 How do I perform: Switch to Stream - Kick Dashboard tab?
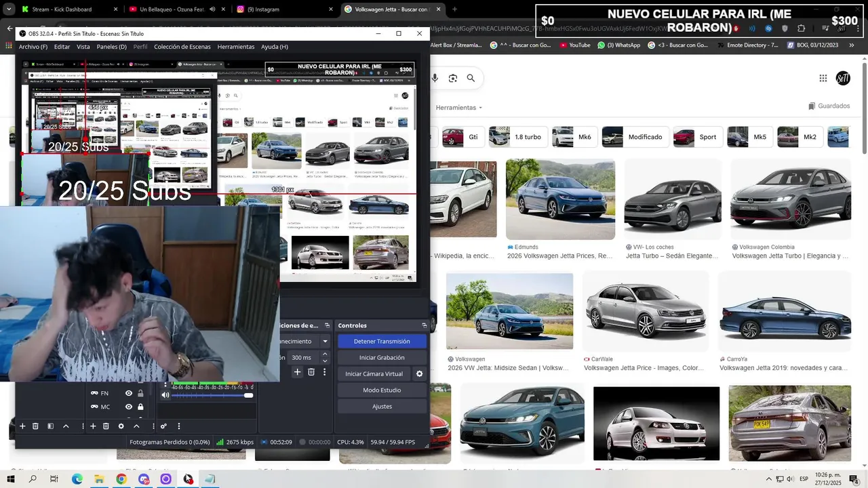62,9
